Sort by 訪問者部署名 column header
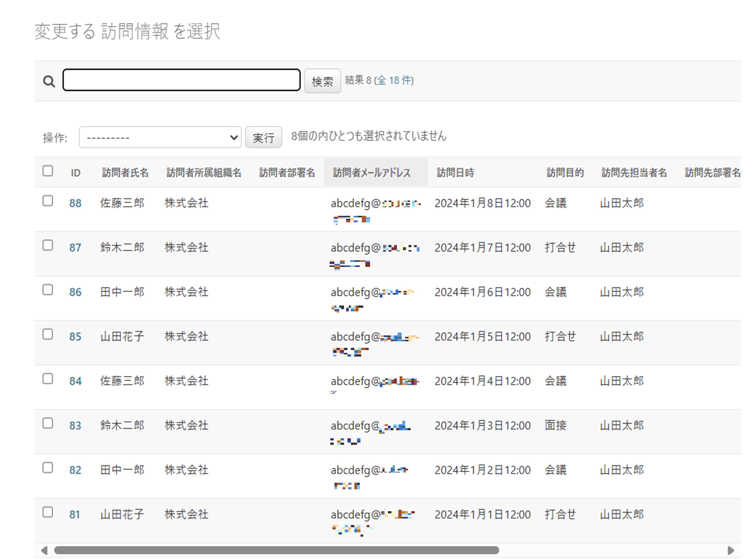 (287, 173)
